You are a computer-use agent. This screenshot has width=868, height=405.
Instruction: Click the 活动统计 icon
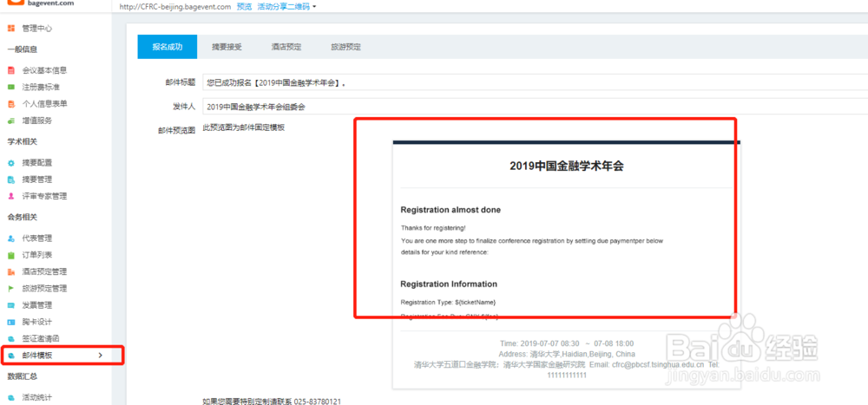coord(11,397)
